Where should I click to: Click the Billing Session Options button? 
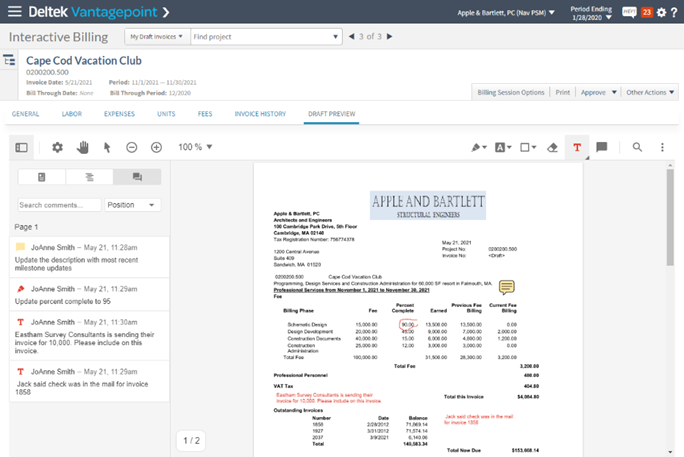pos(510,92)
